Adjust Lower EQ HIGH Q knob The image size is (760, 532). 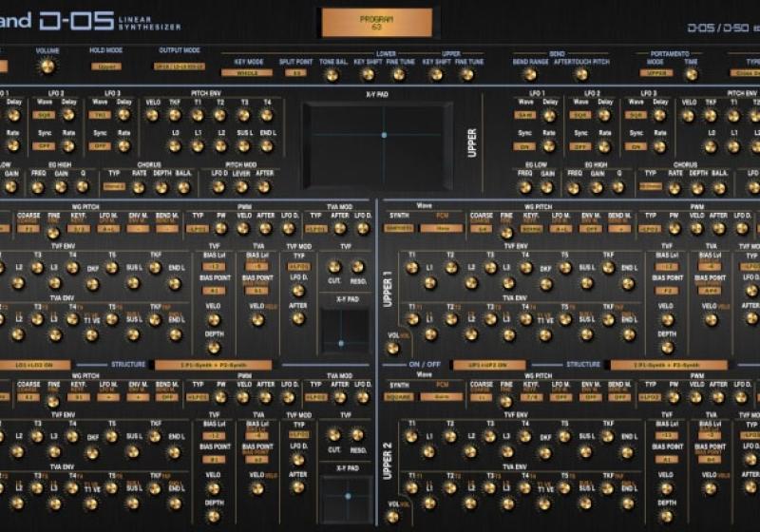pyautogui.click(x=83, y=187)
